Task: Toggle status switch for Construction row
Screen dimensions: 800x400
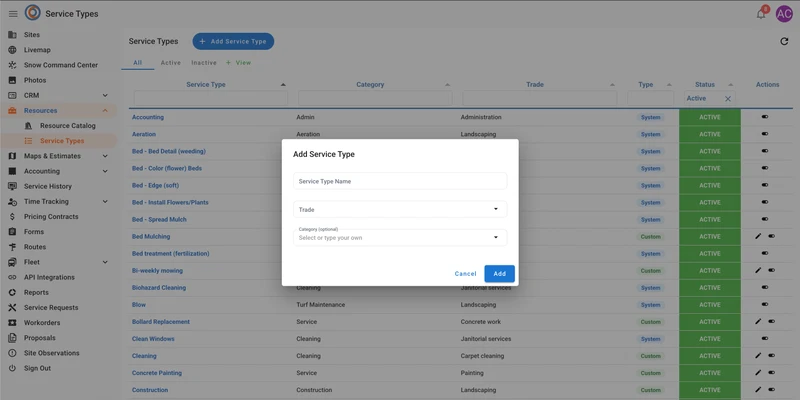Action: click(x=771, y=390)
